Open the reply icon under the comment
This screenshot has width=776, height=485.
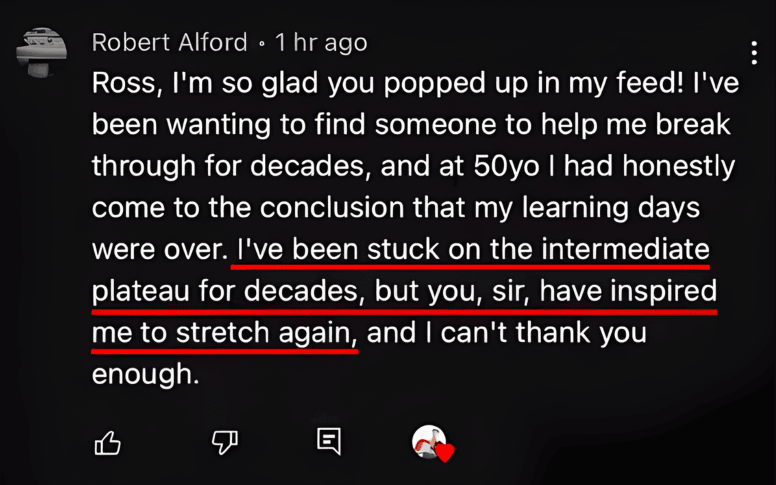[329, 441]
